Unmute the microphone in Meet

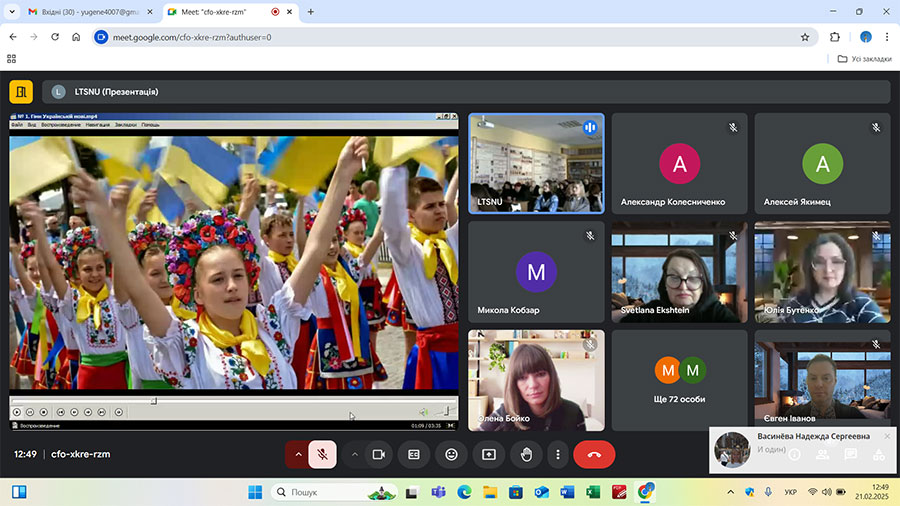coord(322,454)
